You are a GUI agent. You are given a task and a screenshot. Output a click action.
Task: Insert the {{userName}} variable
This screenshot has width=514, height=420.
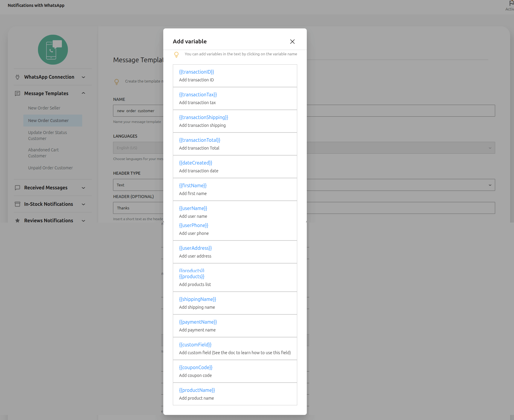coord(193,208)
